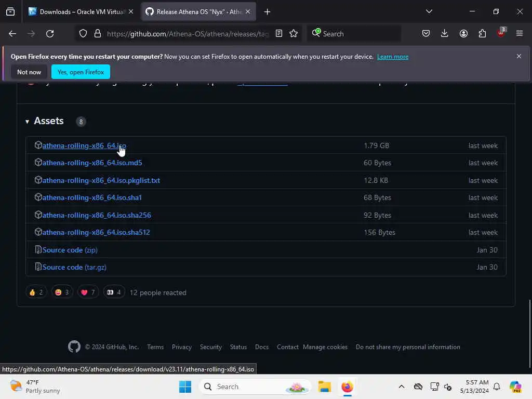This screenshot has height=399, width=532.
Task: Toggle the thumbs up reaction
Action: pyautogui.click(x=36, y=292)
